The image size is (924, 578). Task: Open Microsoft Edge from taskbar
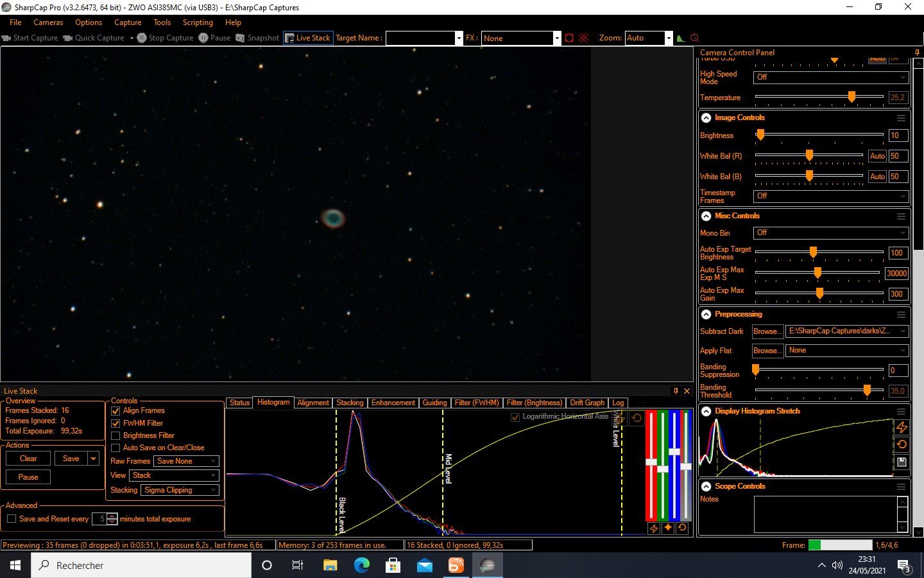pyautogui.click(x=362, y=565)
